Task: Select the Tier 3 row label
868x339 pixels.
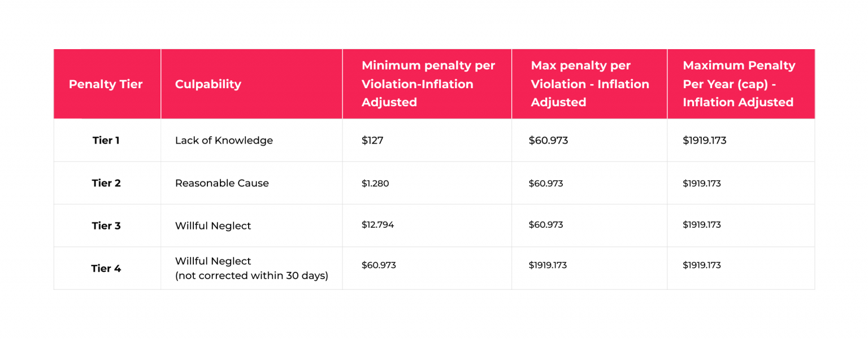Action: (x=106, y=225)
